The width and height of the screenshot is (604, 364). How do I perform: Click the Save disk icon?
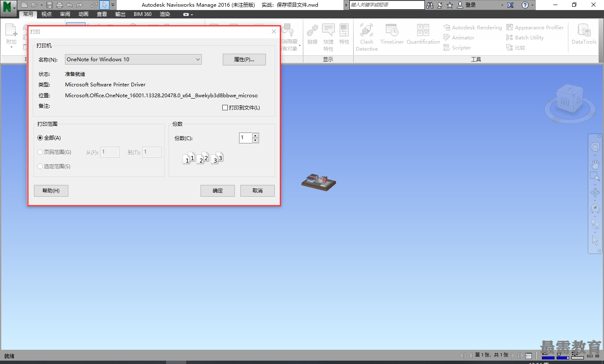49,5
